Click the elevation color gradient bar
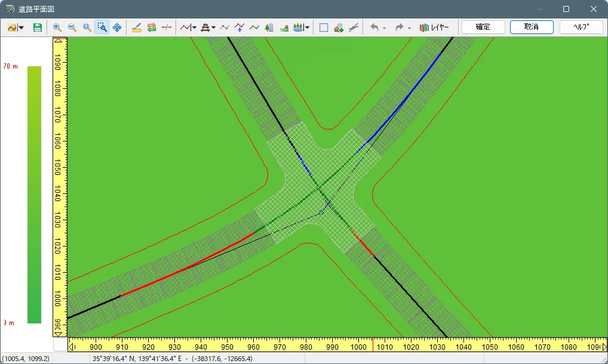608x364 pixels. pos(34,195)
